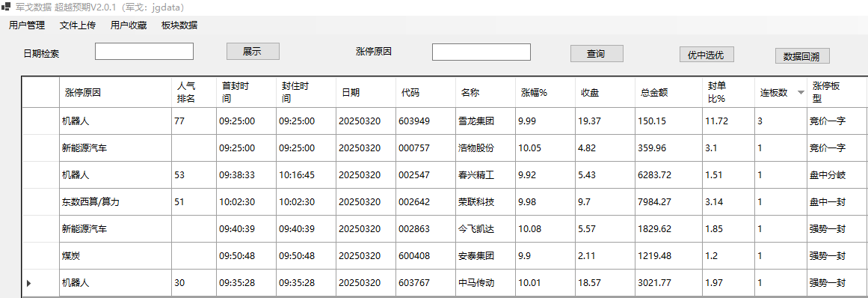Sort by the 收盘 column header

click(x=605, y=93)
